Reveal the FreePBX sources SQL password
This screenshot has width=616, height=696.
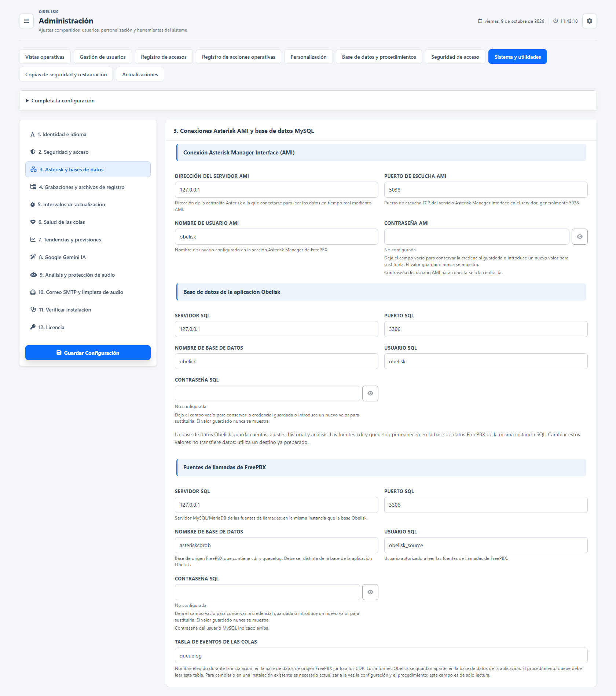[x=370, y=592]
